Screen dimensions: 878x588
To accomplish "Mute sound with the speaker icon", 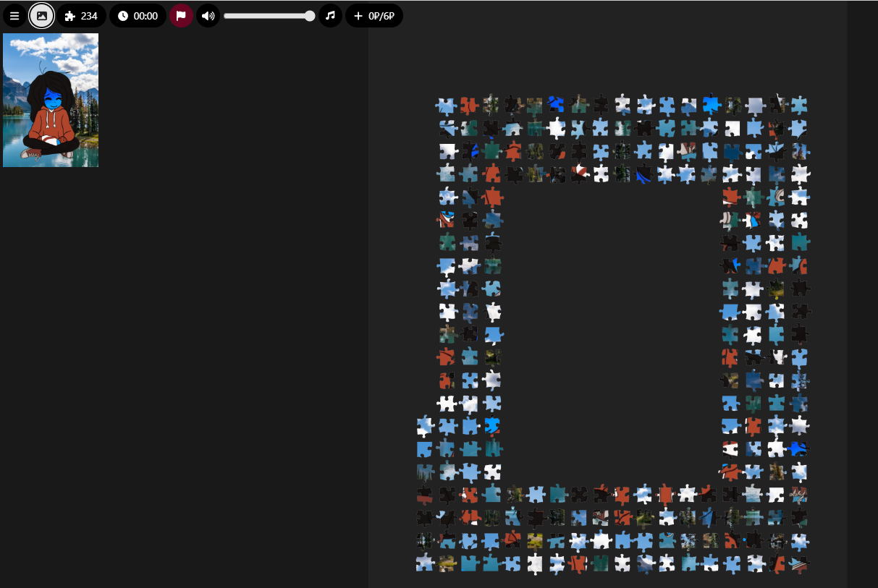I will coord(208,16).
